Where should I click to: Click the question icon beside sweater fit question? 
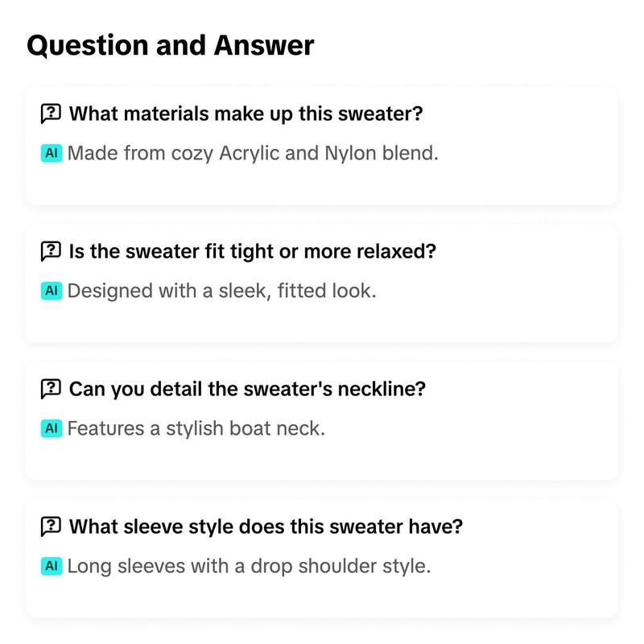pos(51,251)
